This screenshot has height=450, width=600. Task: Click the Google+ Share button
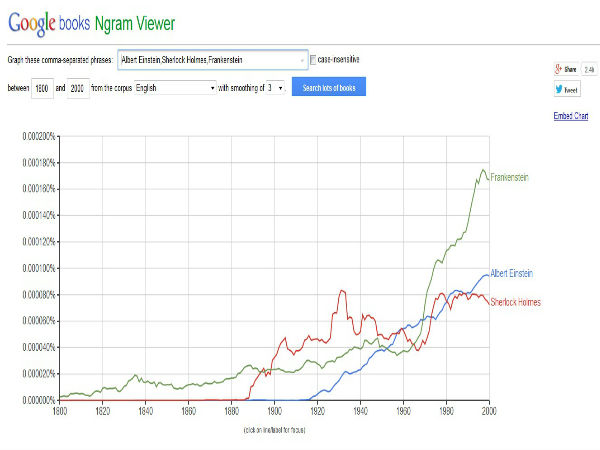(x=567, y=68)
